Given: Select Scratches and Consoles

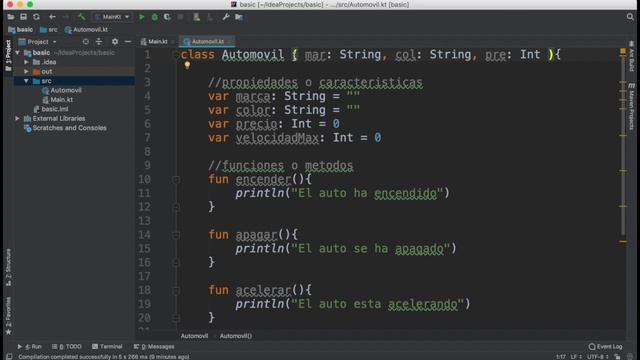Looking at the screenshot, I should [65, 128].
